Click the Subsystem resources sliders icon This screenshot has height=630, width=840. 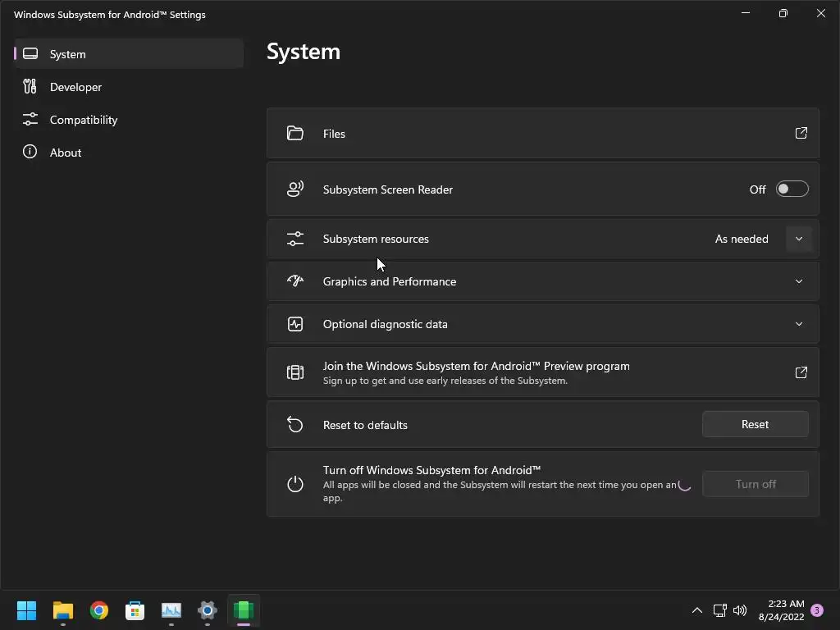[295, 239]
